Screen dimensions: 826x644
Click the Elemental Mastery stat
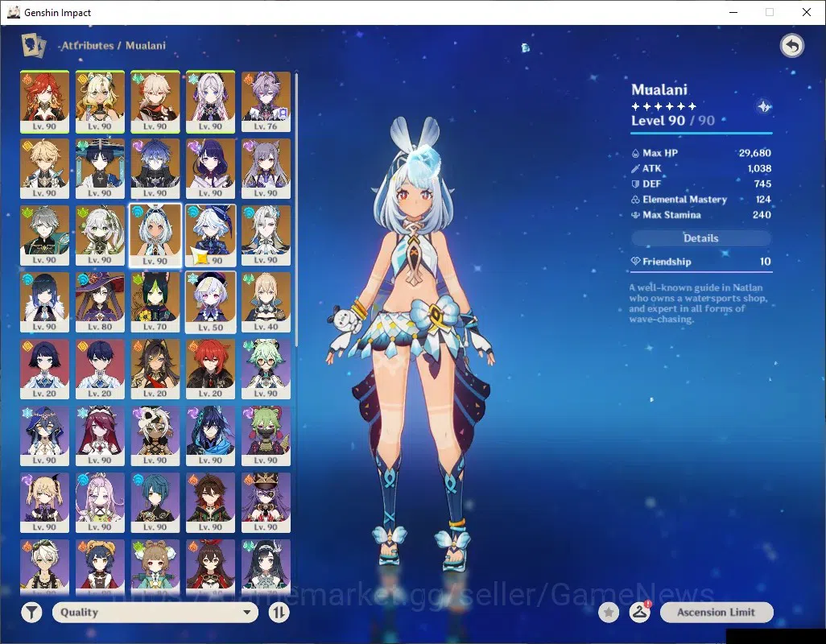[701, 199]
